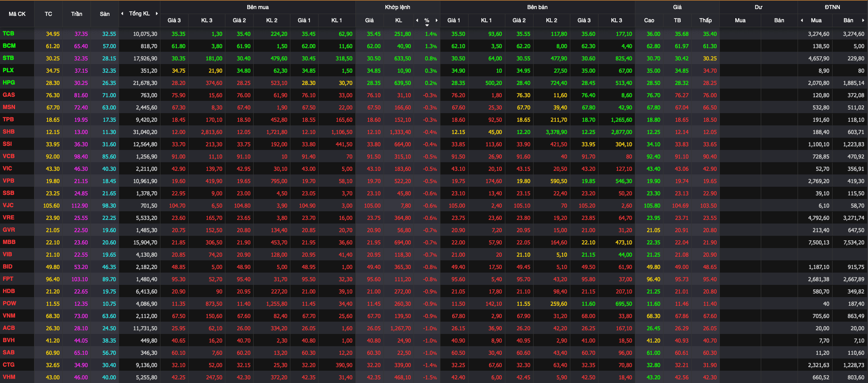Open the SSI stock symbol
868x383 pixels.
(x=7, y=144)
